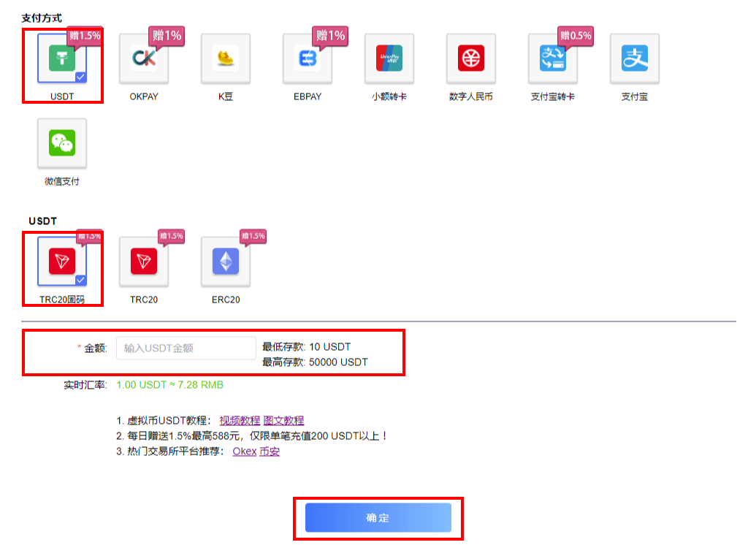
Task: Pick the EBPAY payment method
Action: point(308,58)
